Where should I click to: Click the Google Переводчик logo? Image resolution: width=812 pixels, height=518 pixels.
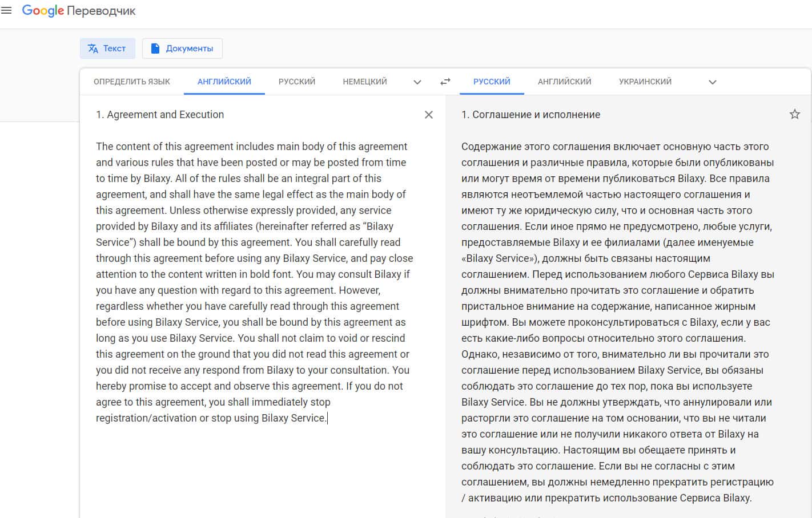pyautogui.click(x=79, y=11)
